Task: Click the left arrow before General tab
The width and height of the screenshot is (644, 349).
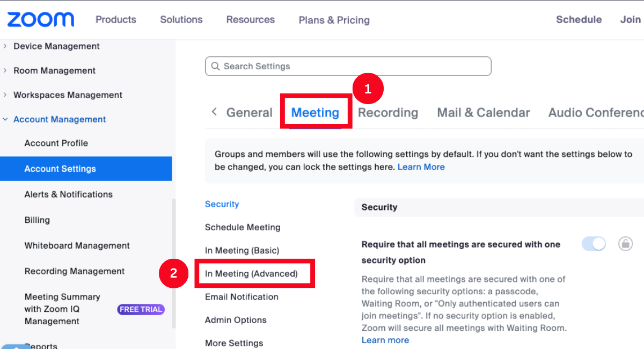Action: tap(214, 112)
